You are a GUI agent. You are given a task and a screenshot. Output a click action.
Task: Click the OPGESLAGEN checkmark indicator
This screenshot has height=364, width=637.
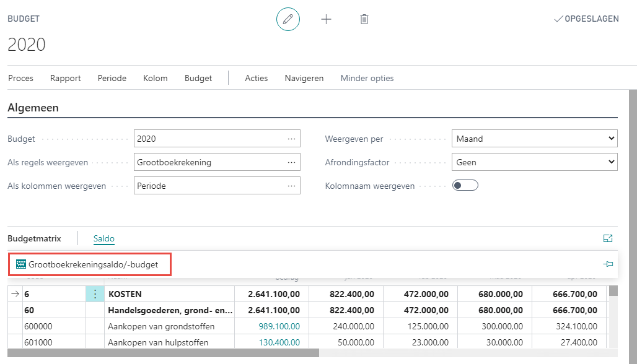[586, 19]
